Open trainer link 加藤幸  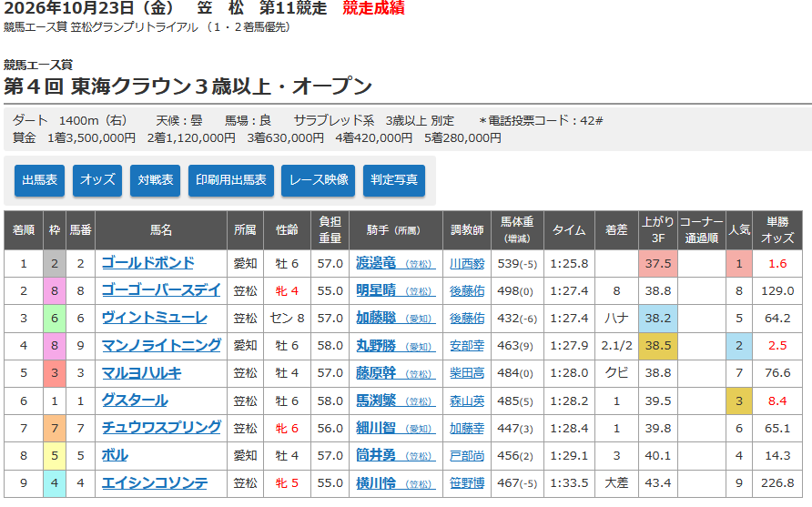tap(467, 429)
